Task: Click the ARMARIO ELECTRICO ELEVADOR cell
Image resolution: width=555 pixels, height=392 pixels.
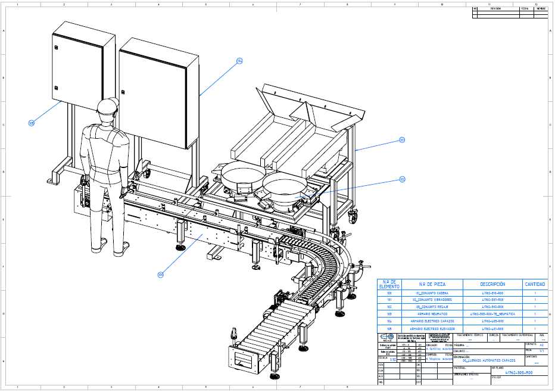Action: click(432, 328)
